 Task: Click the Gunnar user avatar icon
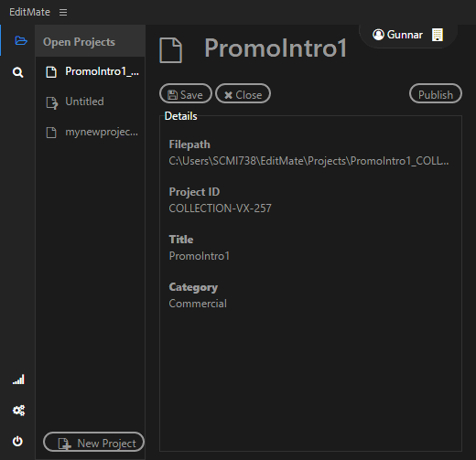tap(378, 35)
